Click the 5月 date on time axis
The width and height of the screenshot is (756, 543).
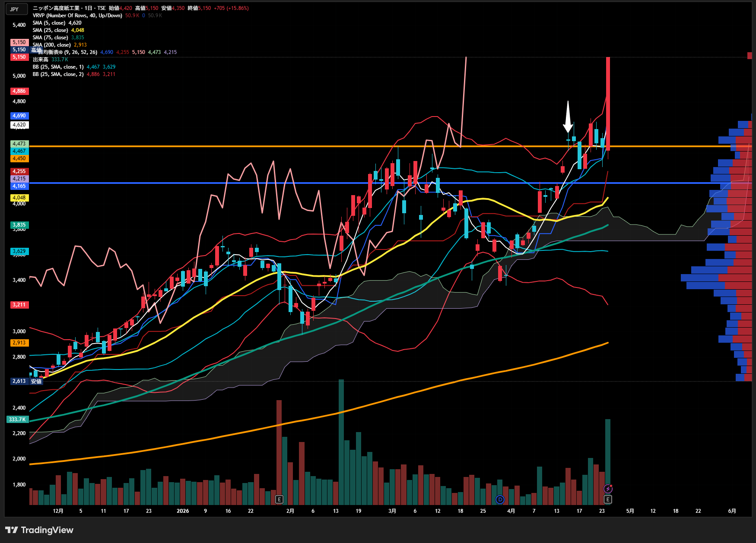point(630,511)
